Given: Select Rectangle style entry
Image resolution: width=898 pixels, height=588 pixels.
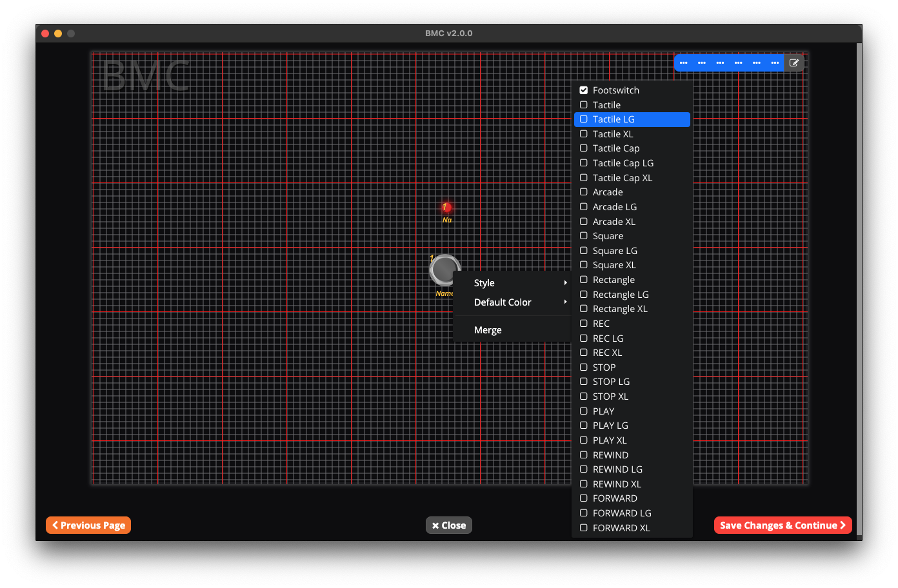Looking at the screenshot, I should 632,280.
